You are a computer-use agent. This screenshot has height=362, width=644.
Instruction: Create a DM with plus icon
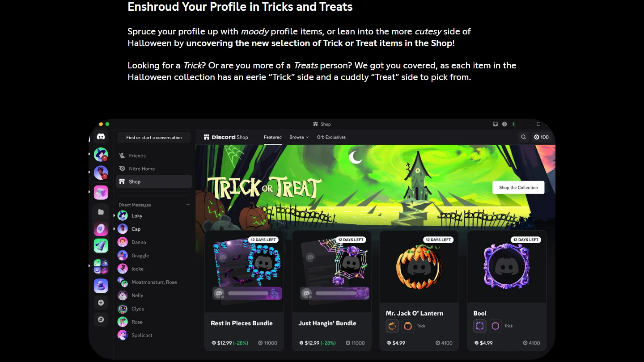[188, 205]
